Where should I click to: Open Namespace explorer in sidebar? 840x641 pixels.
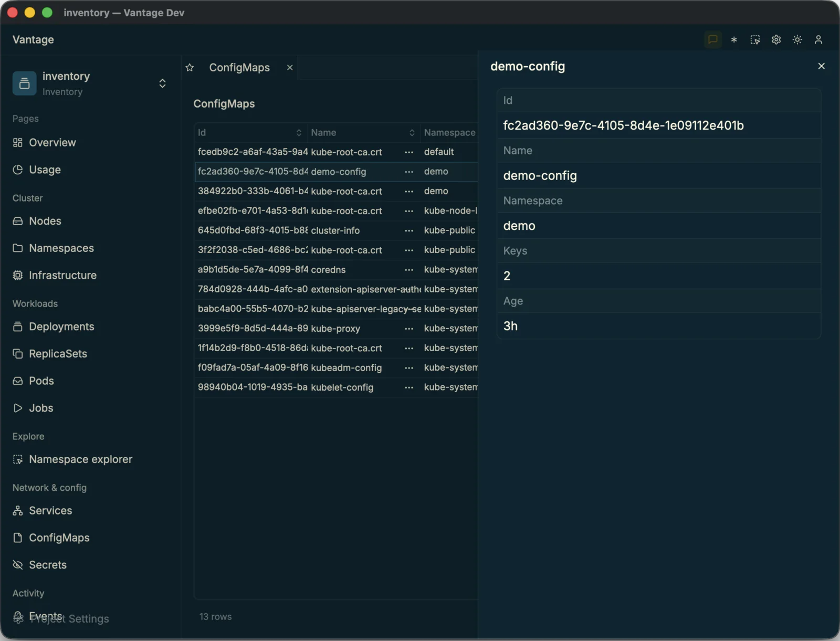coord(80,459)
